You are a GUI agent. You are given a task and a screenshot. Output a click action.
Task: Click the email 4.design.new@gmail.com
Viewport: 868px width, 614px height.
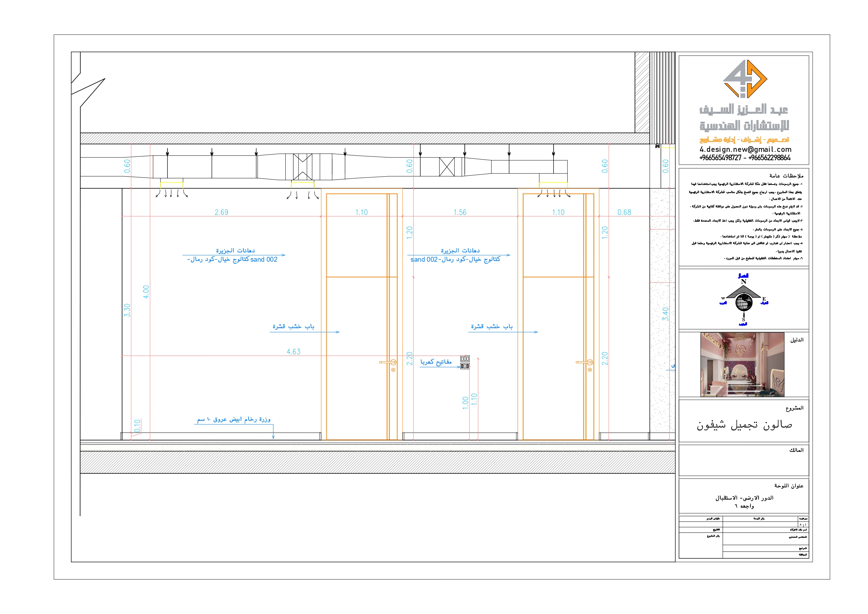[x=745, y=149]
